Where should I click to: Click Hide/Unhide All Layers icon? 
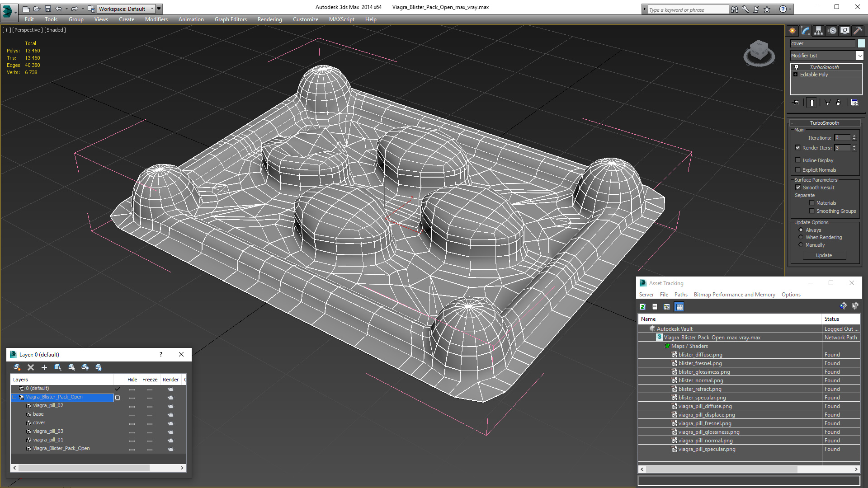[x=85, y=367]
